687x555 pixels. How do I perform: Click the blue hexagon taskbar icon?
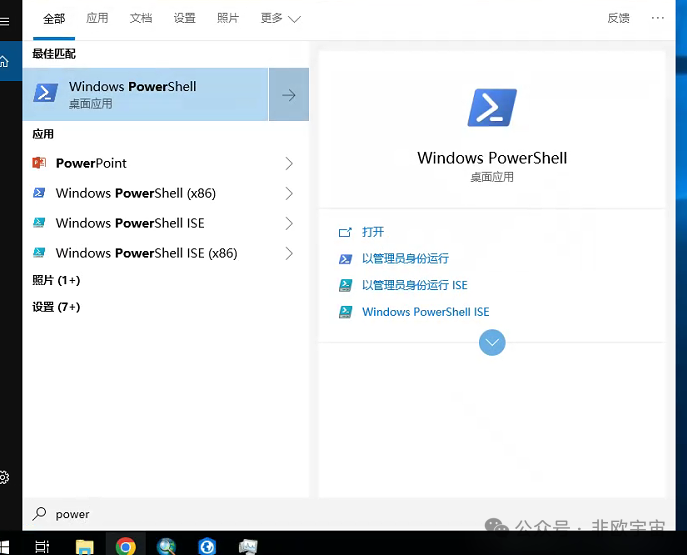(x=207, y=547)
